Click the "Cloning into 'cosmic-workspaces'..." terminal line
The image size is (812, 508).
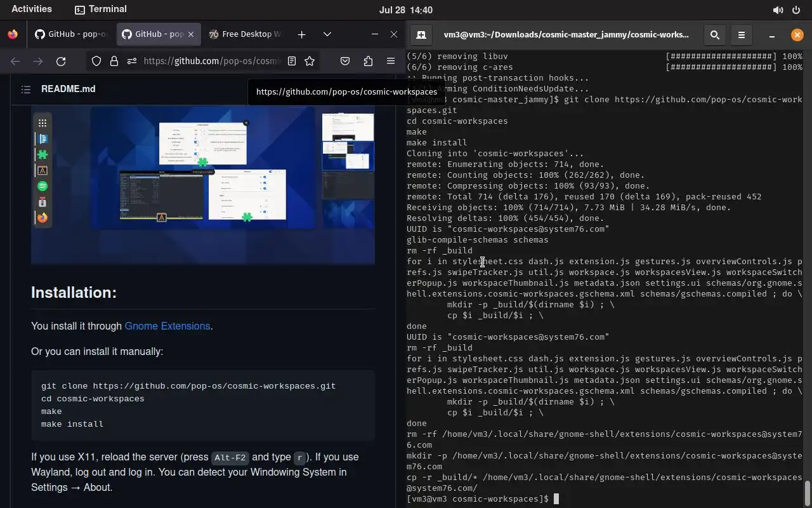point(495,154)
